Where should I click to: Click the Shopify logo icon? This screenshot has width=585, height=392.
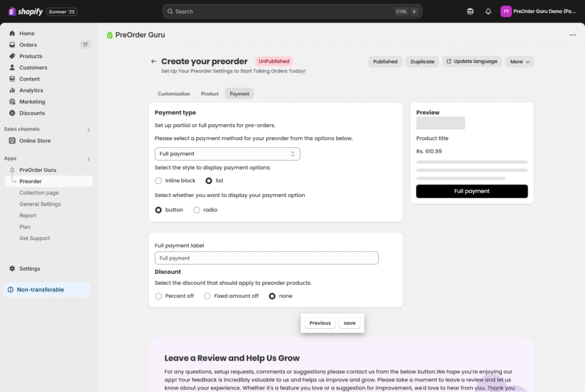point(12,11)
